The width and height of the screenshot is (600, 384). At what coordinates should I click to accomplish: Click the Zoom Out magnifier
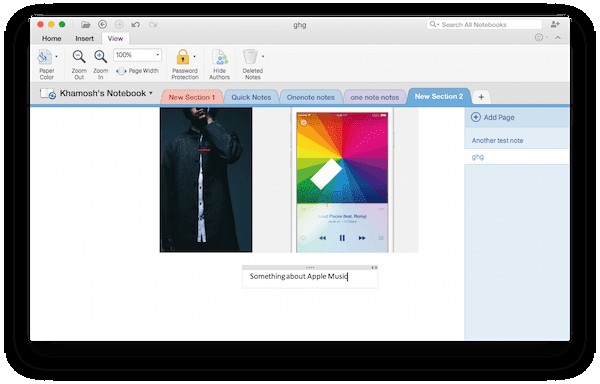79,57
